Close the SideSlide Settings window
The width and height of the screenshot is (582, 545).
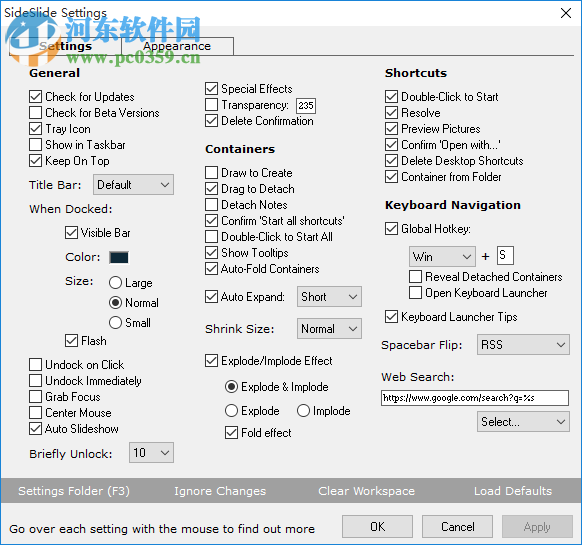566,13
